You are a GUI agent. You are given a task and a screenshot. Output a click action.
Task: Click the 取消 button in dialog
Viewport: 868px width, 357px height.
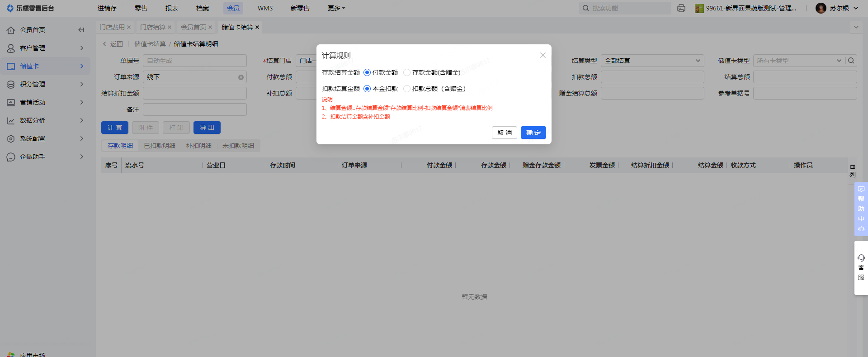(x=504, y=133)
